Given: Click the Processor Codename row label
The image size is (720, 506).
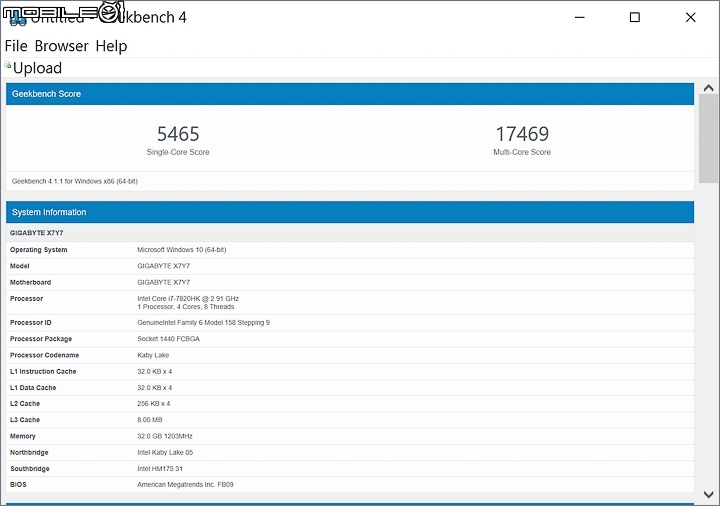Looking at the screenshot, I should click(45, 355).
